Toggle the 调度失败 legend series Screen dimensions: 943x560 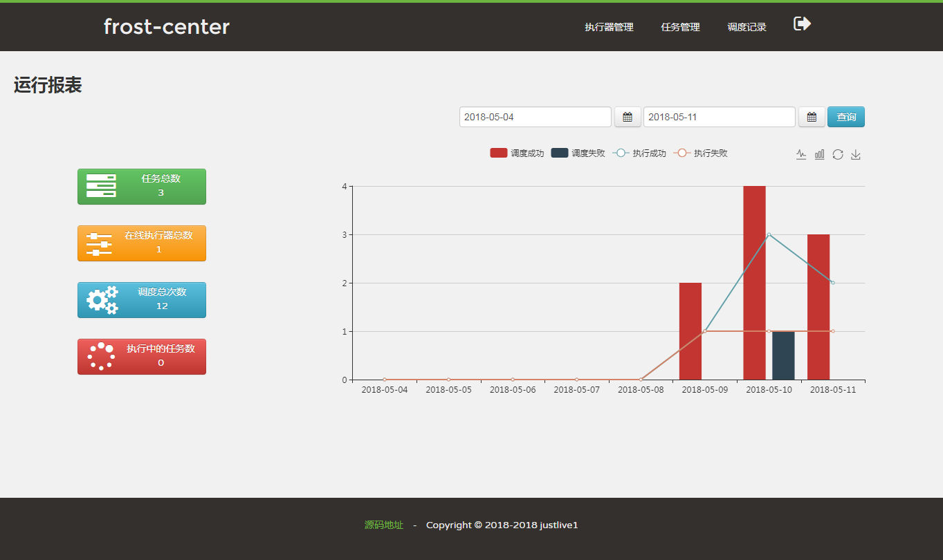coord(578,153)
